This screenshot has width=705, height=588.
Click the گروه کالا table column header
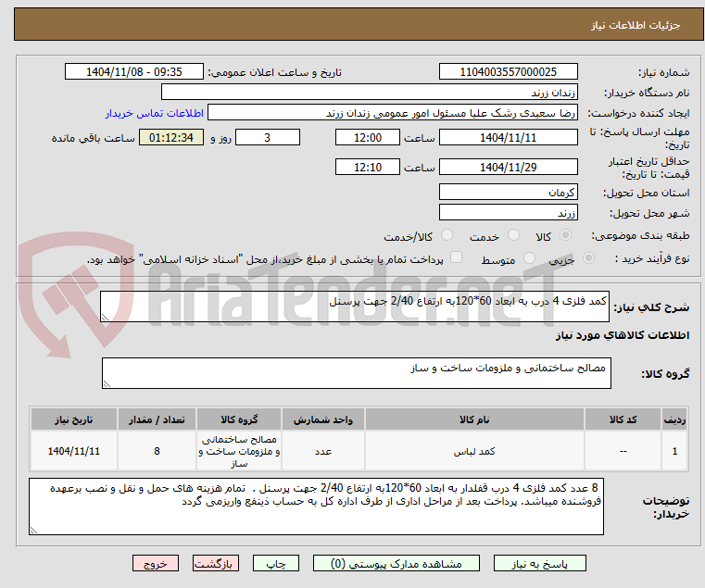point(239,419)
